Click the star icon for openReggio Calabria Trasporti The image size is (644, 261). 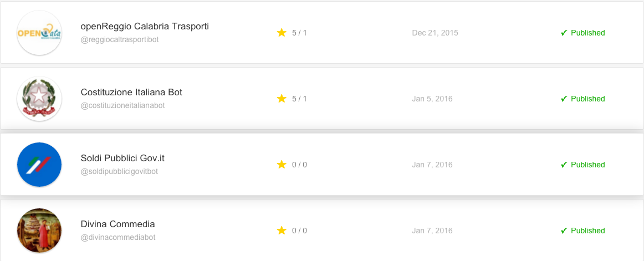tap(282, 33)
